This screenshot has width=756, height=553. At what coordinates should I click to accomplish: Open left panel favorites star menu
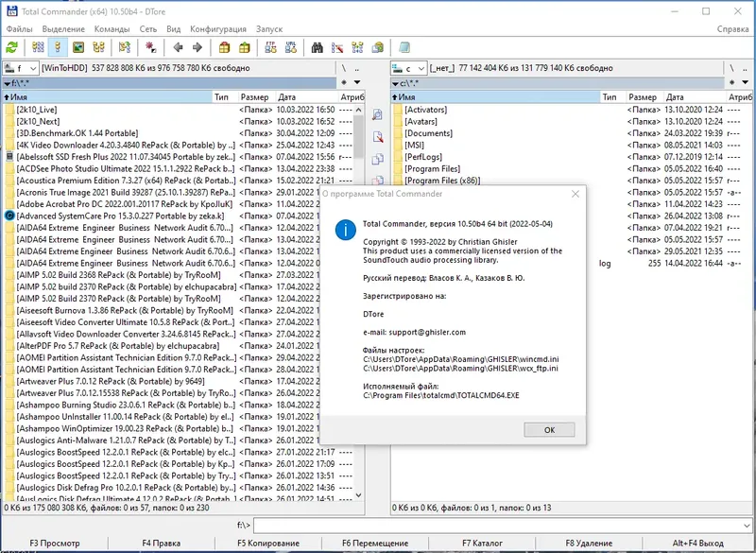[344, 82]
